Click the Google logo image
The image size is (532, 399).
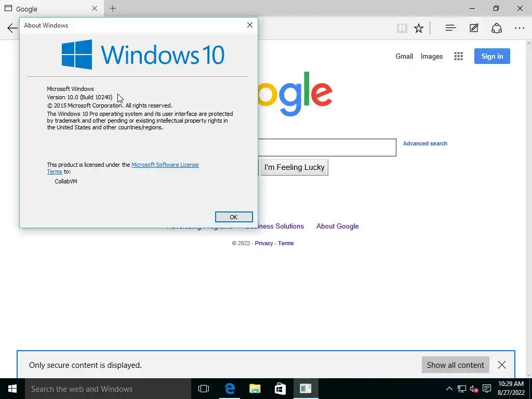[x=295, y=94]
